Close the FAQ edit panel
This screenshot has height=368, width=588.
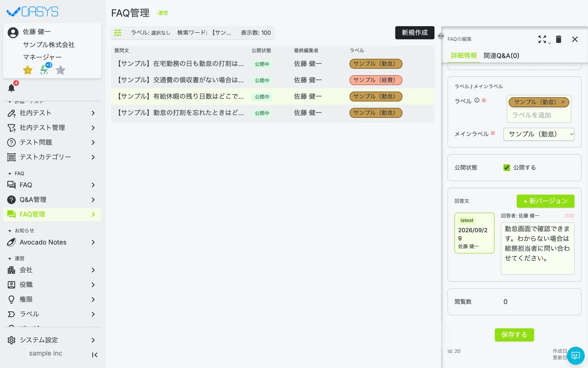click(575, 39)
